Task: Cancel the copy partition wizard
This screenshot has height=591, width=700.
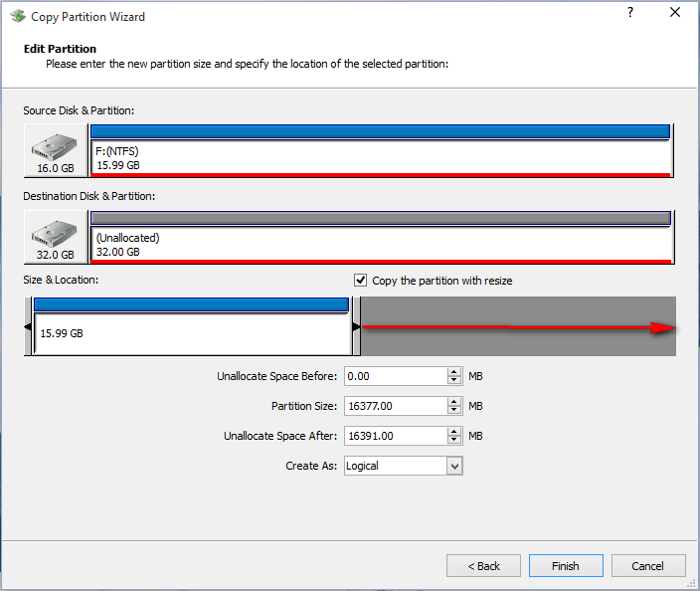Action: click(648, 566)
